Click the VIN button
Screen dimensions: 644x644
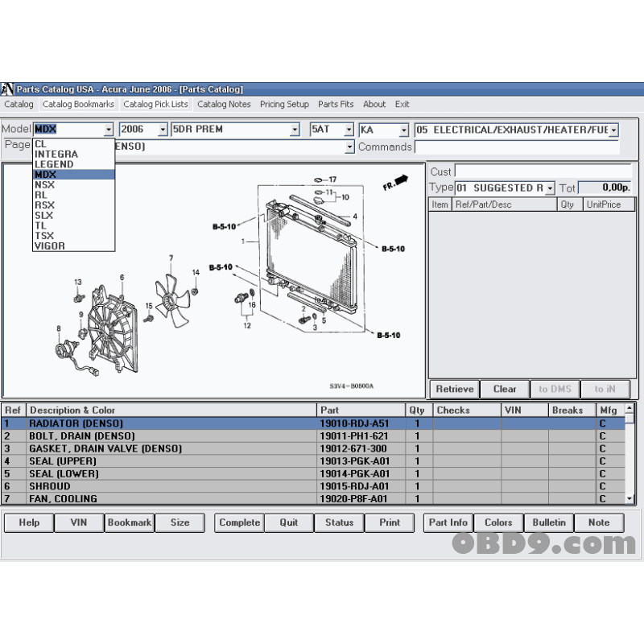coord(78,522)
